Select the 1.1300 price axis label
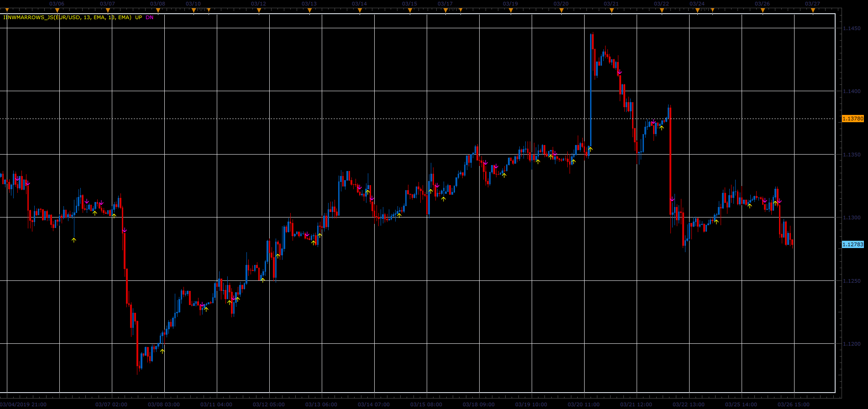 point(852,217)
